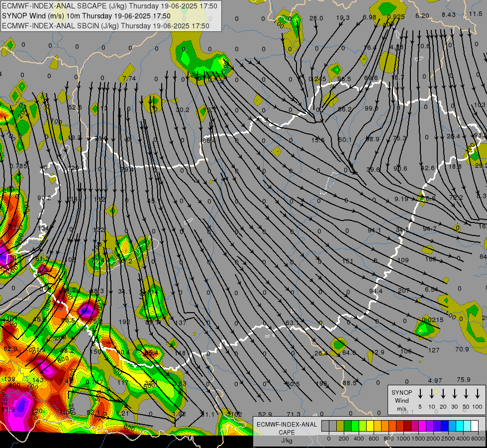The height and width of the screenshot is (448, 487).
Task: Click the map value 6.54
Action: [431, 289]
